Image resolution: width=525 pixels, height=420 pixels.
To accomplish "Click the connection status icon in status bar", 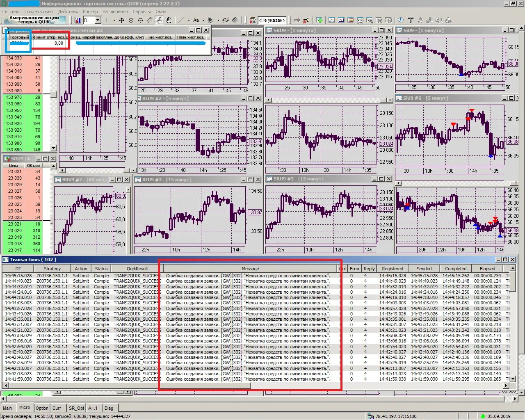I will tap(371, 416).
